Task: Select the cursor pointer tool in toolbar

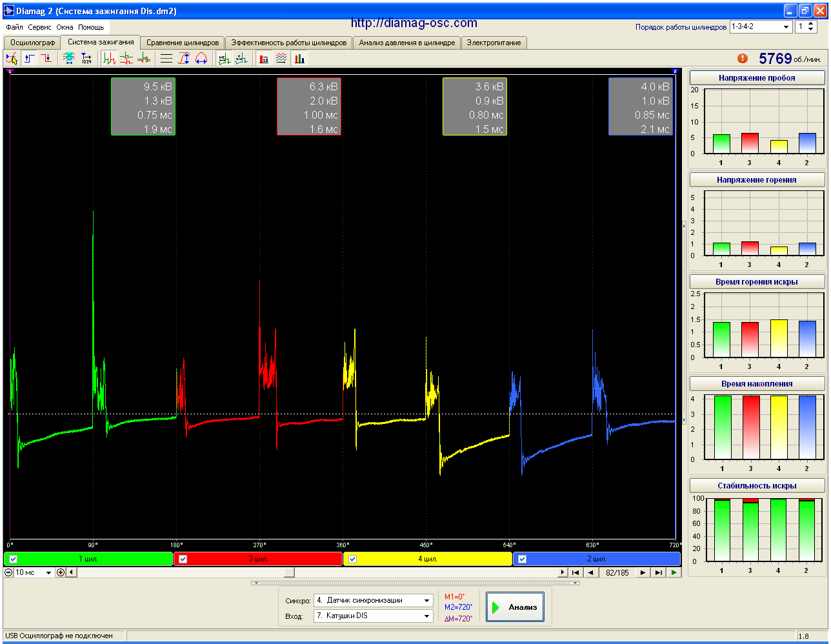Action: pyautogui.click(x=12, y=58)
